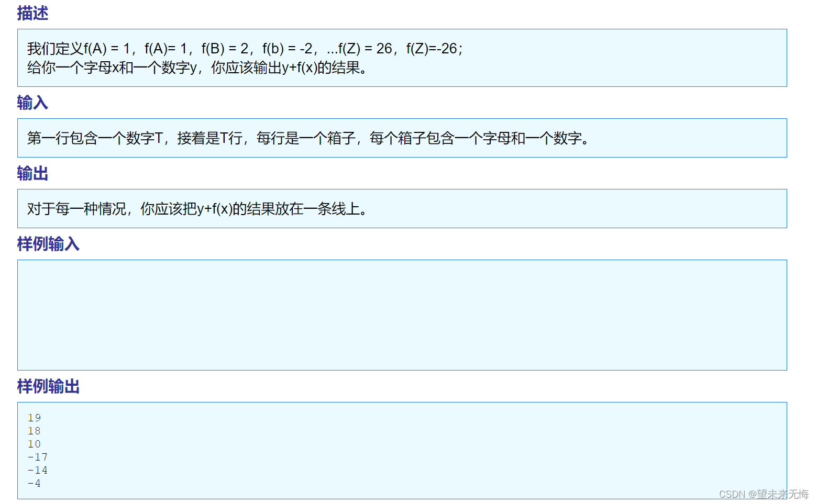Click the sample output value 18
Image resolution: width=817 pixels, height=504 pixels.
(34, 431)
